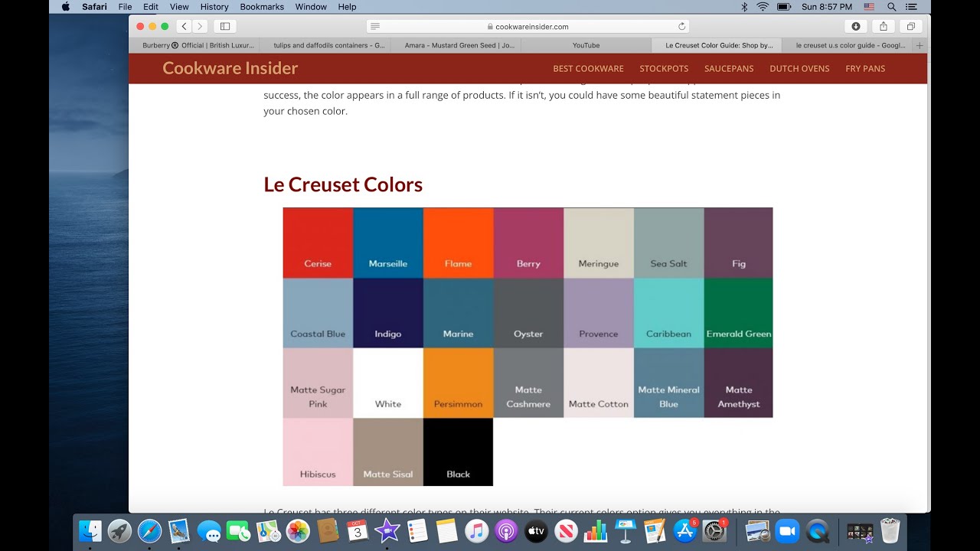Open Finder from the dock
980x551 pixels.
click(90, 530)
